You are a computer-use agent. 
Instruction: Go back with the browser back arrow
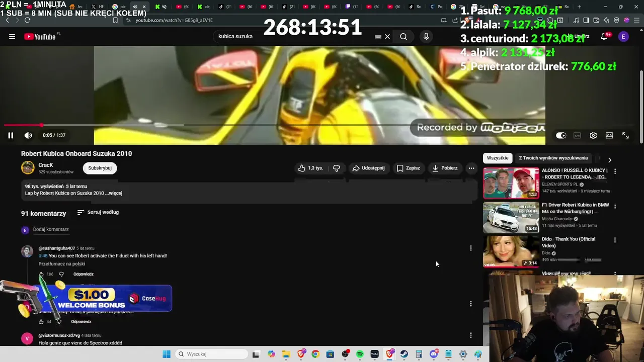7,20
